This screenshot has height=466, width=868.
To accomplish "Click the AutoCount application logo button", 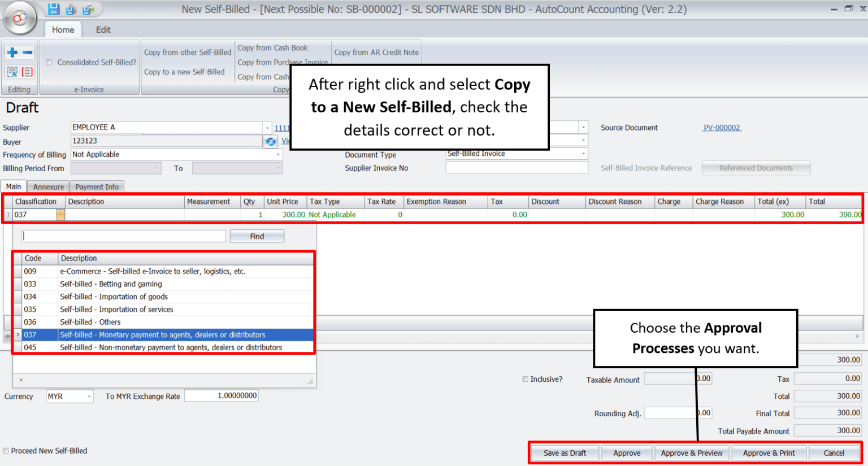I will coord(20,19).
